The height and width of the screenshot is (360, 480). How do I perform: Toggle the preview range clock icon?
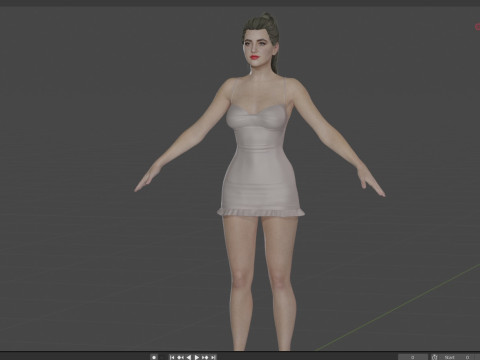click(x=434, y=357)
